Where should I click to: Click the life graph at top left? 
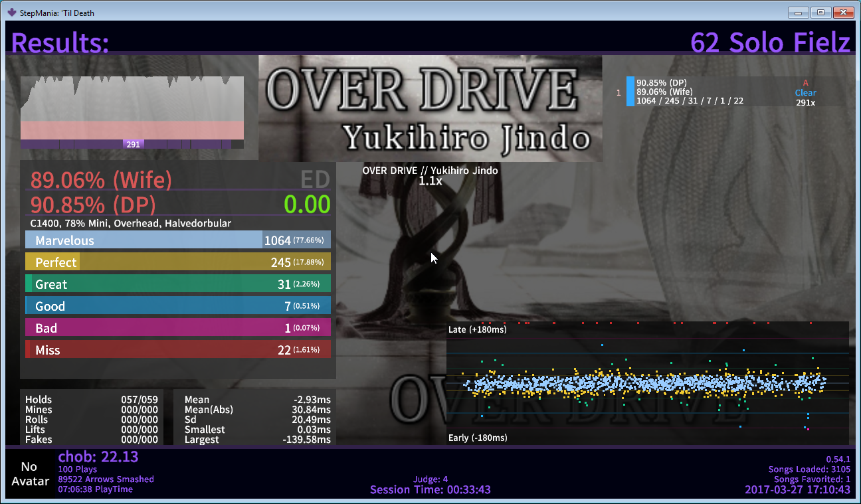pyautogui.click(x=132, y=106)
